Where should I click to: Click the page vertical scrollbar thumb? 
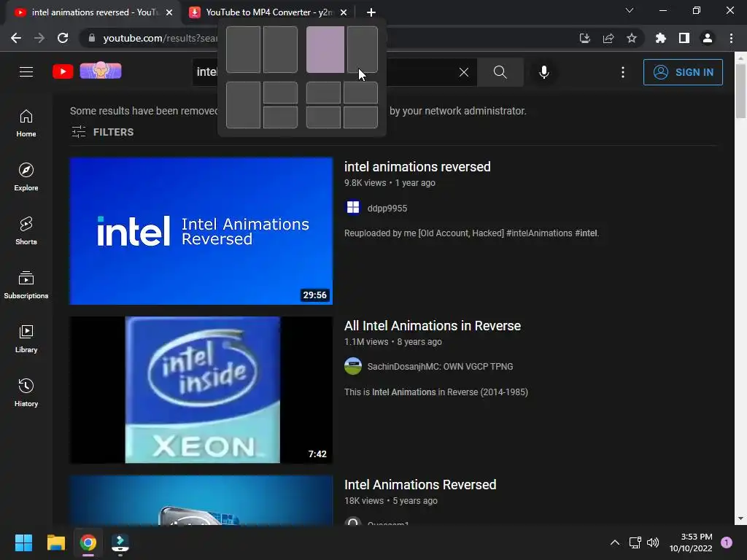[x=740, y=90]
